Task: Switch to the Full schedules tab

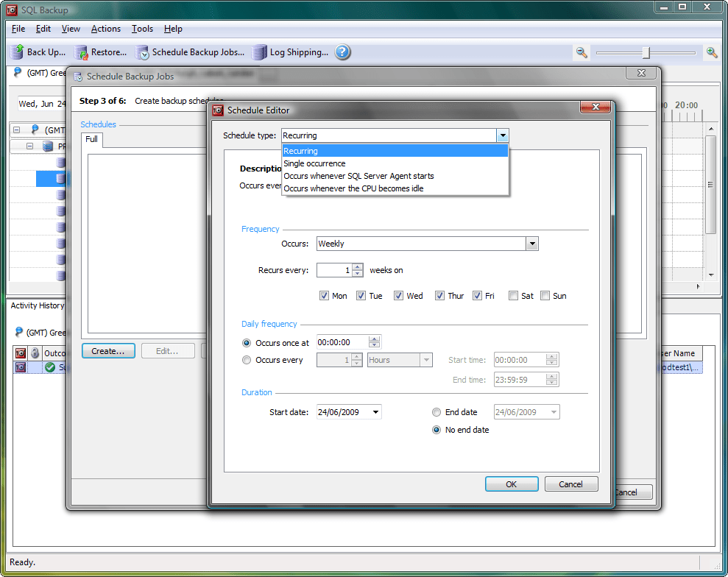Action: tap(91, 139)
